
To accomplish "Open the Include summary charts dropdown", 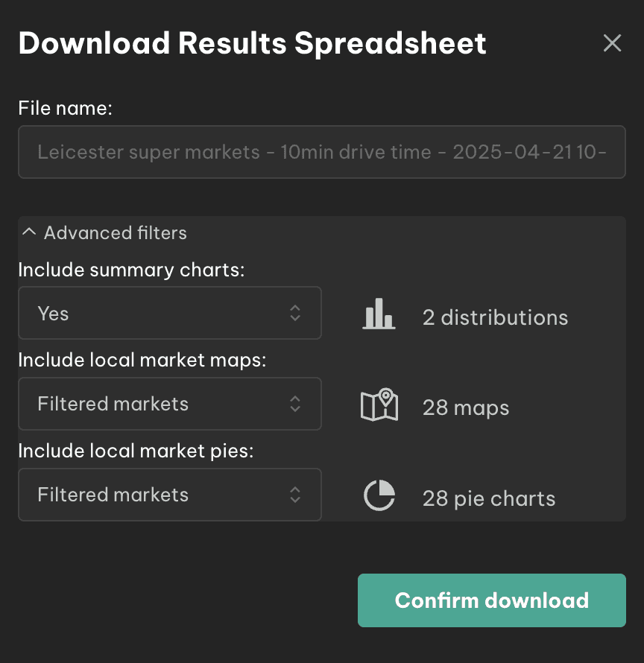I will coord(170,313).
